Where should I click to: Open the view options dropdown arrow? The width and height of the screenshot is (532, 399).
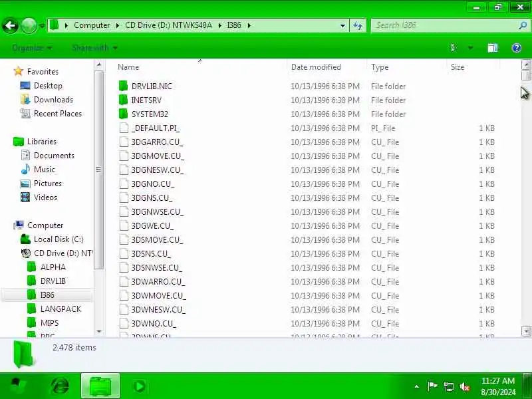tap(470, 48)
